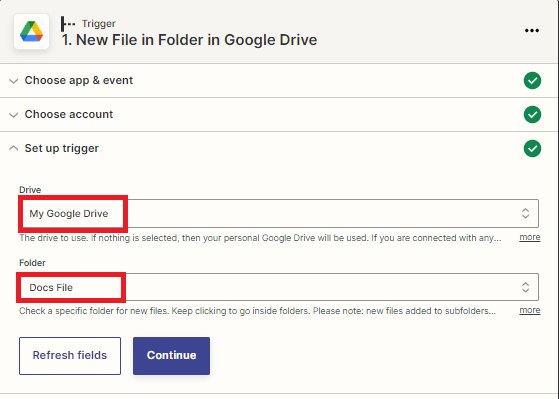This screenshot has height=399, width=559.
Task: Click green checkmark for Set up trigger
Action: click(x=532, y=148)
